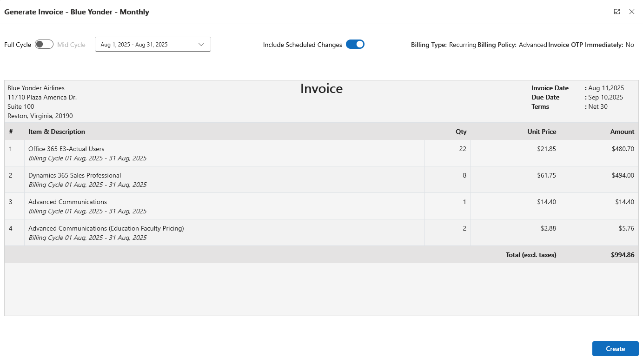Click the Due Date value Sep 10,2025
This screenshot has width=643, height=364.
click(606, 97)
